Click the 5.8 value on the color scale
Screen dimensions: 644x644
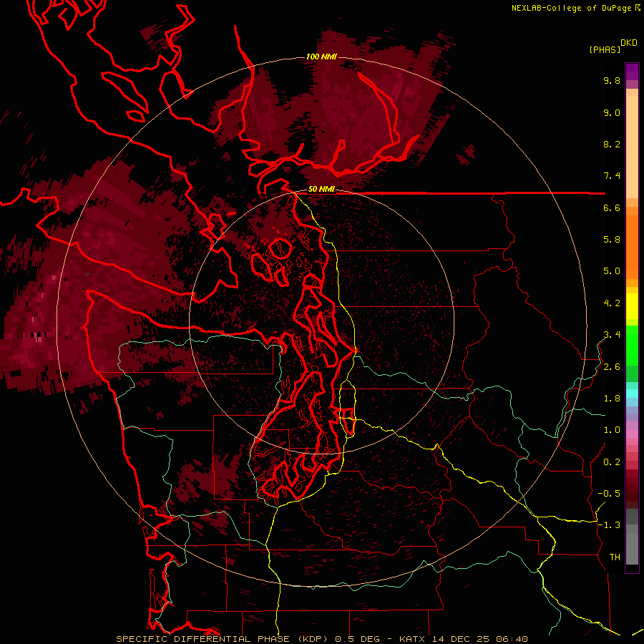(x=612, y=240)
